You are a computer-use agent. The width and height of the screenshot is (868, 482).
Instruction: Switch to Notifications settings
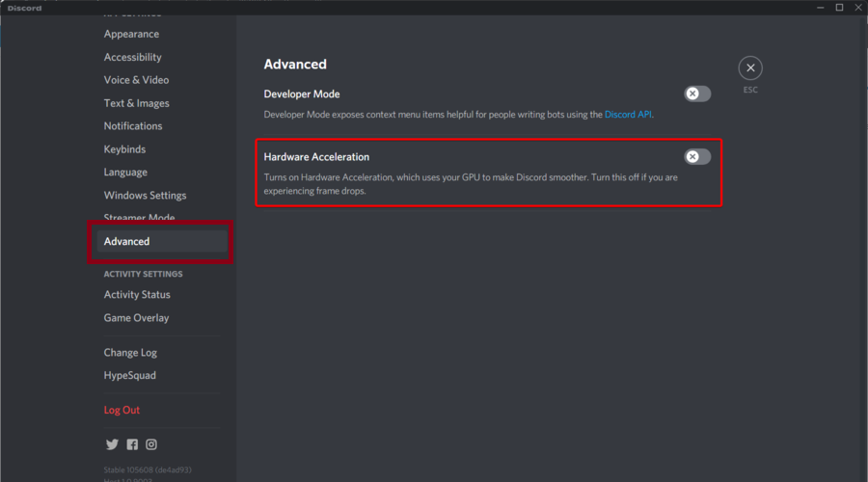[133, 126]
